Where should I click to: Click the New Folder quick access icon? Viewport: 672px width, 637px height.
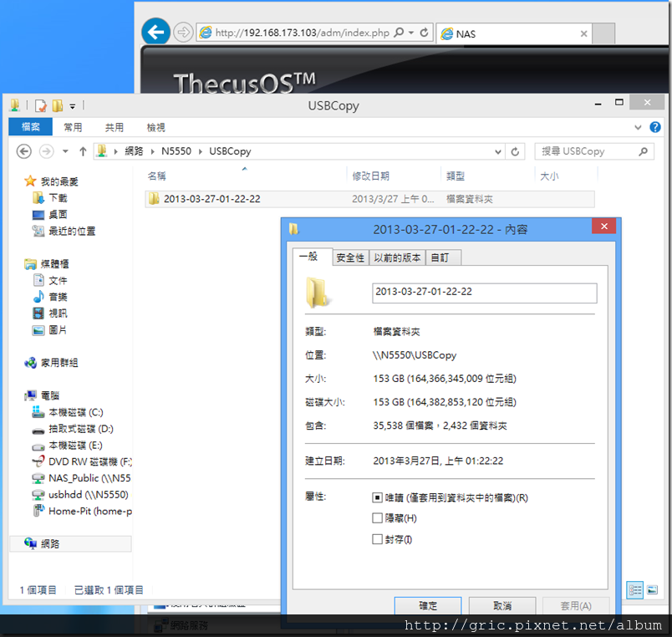[x=58, y=105]
